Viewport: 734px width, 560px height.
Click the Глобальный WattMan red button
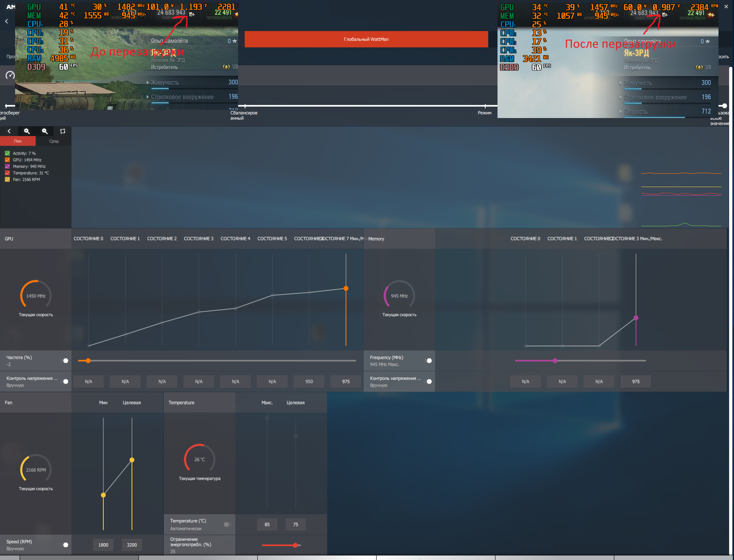click(366, 39)
